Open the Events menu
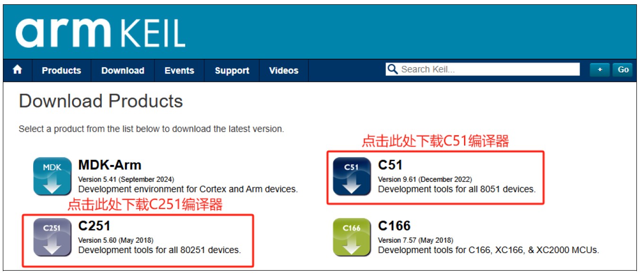 point(179,71)
